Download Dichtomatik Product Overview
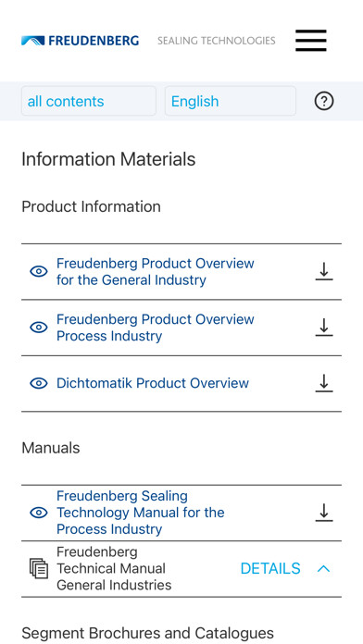This screenshot has width=363, height=644. coord(324,383)
